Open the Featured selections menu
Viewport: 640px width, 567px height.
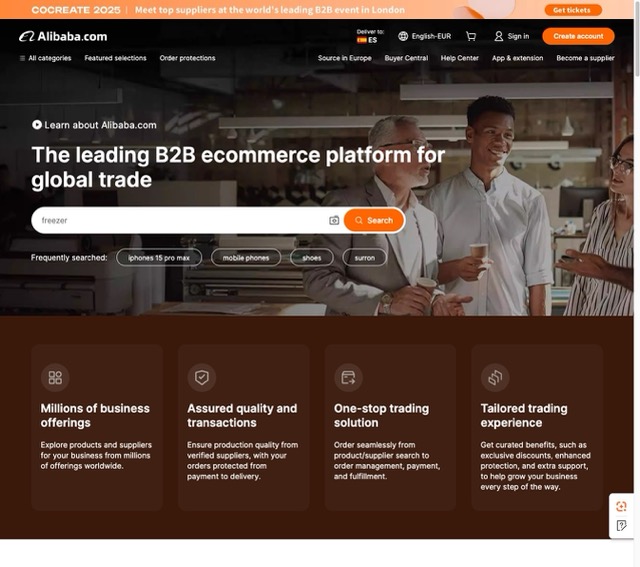point(115,58)
